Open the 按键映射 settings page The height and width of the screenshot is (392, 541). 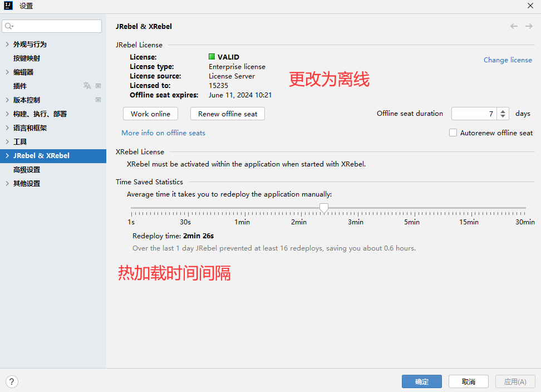pos(27,58)
